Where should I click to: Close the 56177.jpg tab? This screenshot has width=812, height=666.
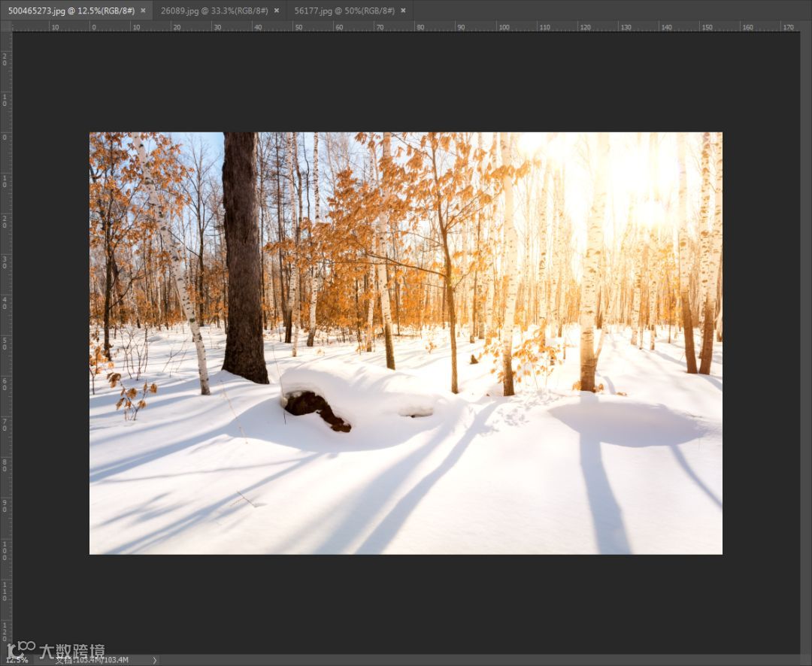coord(404,11)
